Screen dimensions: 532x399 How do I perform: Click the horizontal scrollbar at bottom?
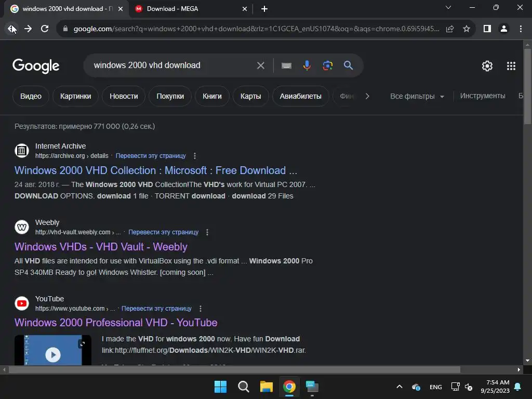pyautogui.click(x=234, y=369)
